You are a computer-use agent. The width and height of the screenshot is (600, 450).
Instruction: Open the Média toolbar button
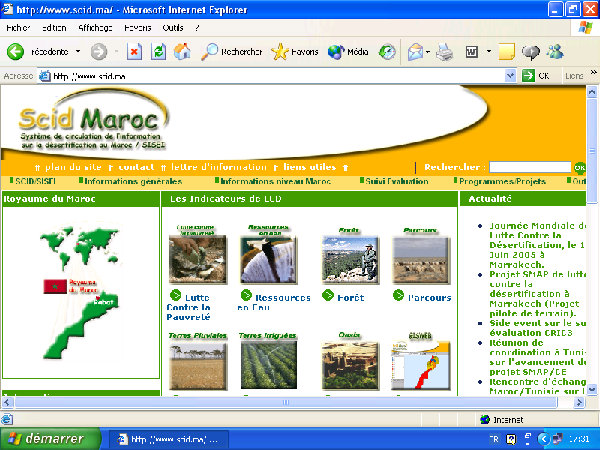(348, 52)
